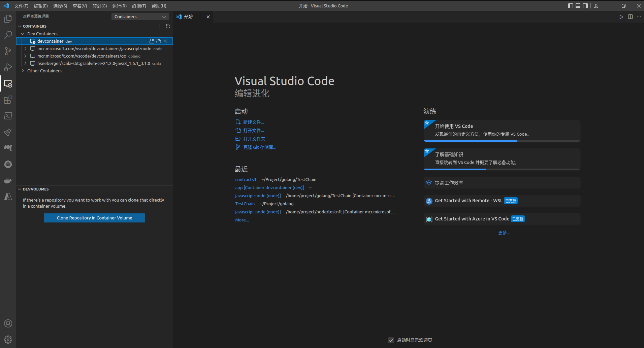
Task: Toggle primary side bar visibility
Action: [x=571, y=6]
